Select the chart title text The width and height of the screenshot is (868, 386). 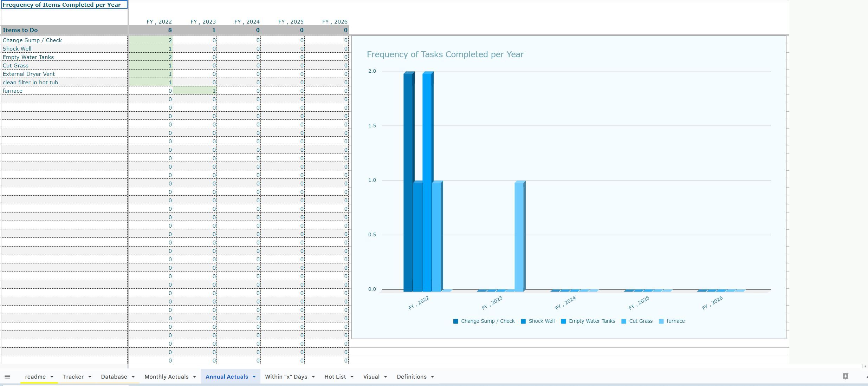pyautogui.click(x=445, y=54)
